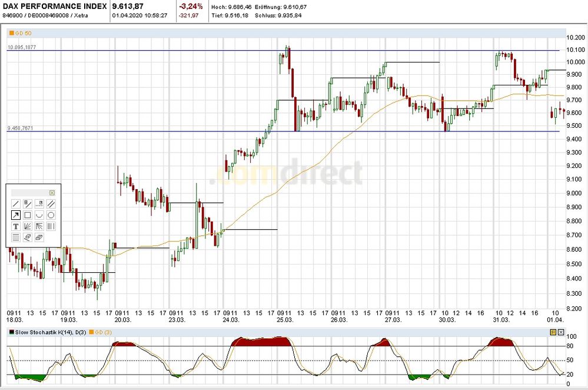Screen dimensions: 588x390
Task: Select the single eraser tool
Action: click(28, 237)
